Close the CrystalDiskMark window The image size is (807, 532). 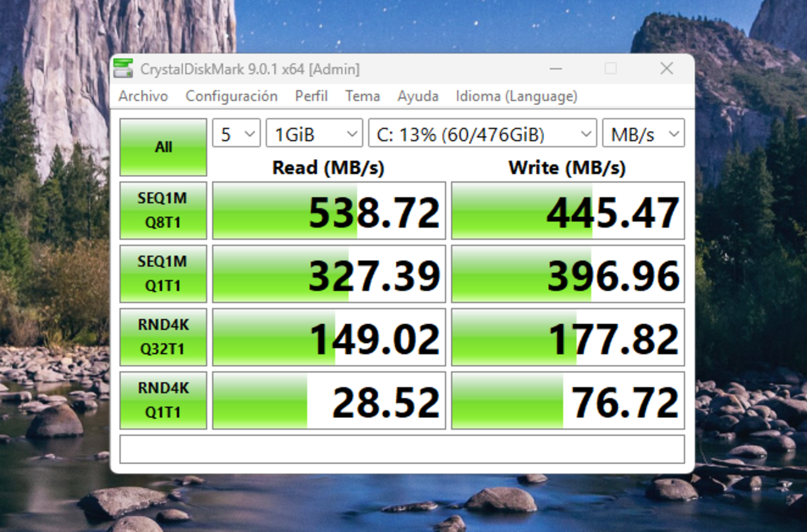[x=666, y=69]
